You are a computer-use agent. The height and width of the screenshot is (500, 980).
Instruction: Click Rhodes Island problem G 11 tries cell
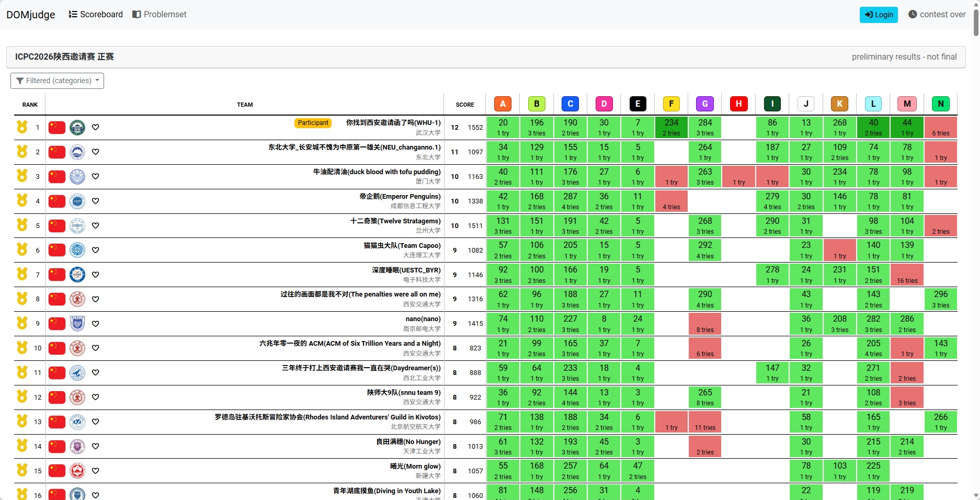(705, 422)
